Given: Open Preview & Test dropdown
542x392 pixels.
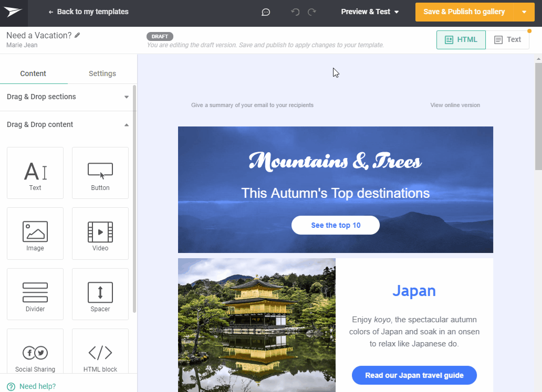Looking at the screenshot, I should pos(370,12).
